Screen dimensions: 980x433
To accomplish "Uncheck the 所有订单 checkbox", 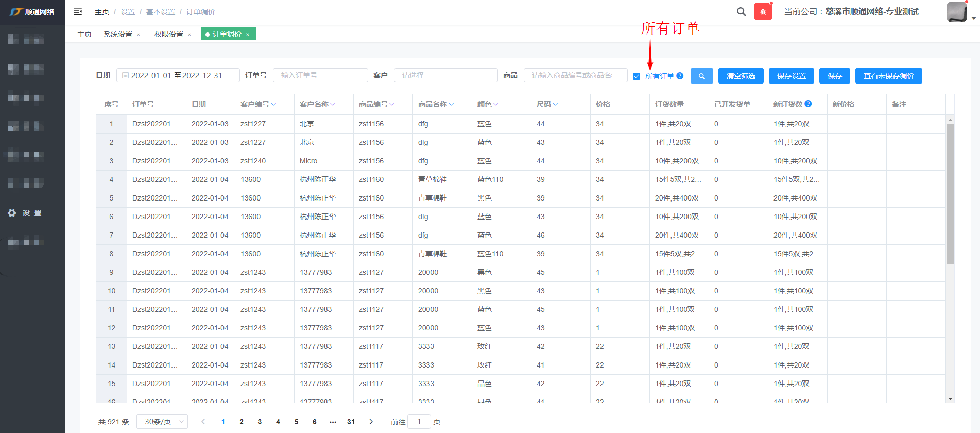I will click(x=637, y=76).
